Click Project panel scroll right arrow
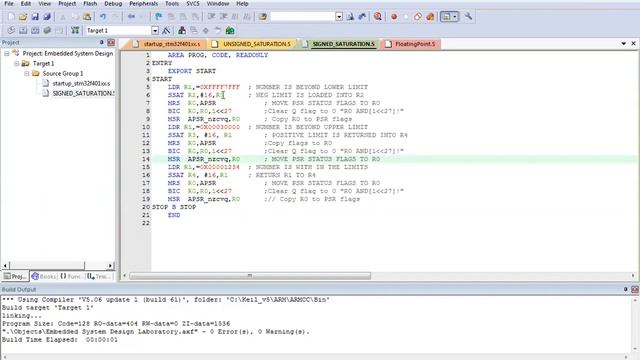640x360 pixels. [110, 266]
